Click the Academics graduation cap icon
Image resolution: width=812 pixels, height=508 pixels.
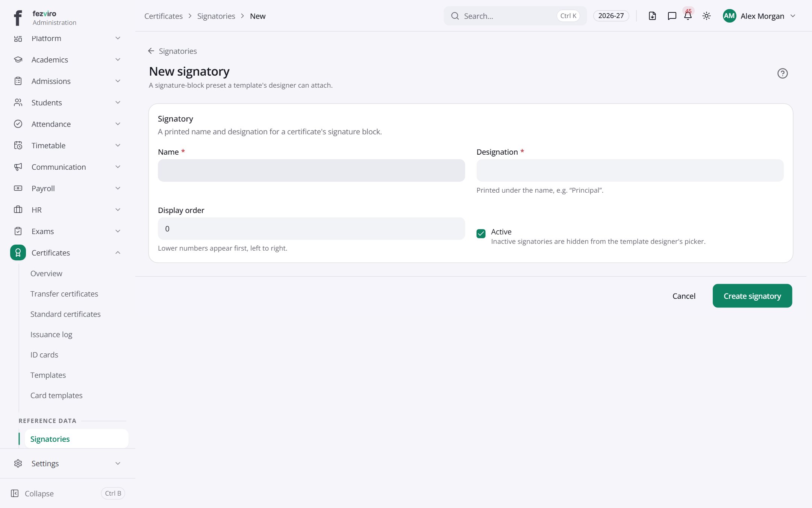18,60
